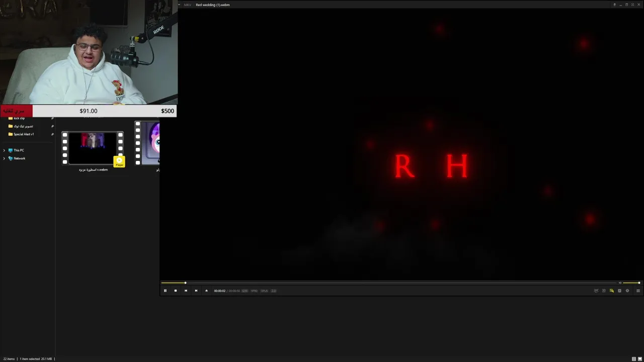Click the 00:00:02 elapsed time display
This screenshot has width=644, height=362.
(x=219, y=291)
